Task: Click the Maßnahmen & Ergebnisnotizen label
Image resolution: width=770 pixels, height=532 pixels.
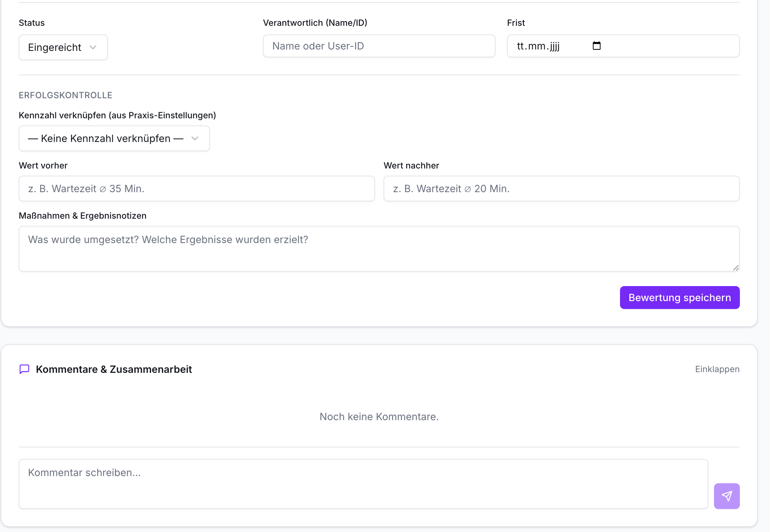Action: 83,216
